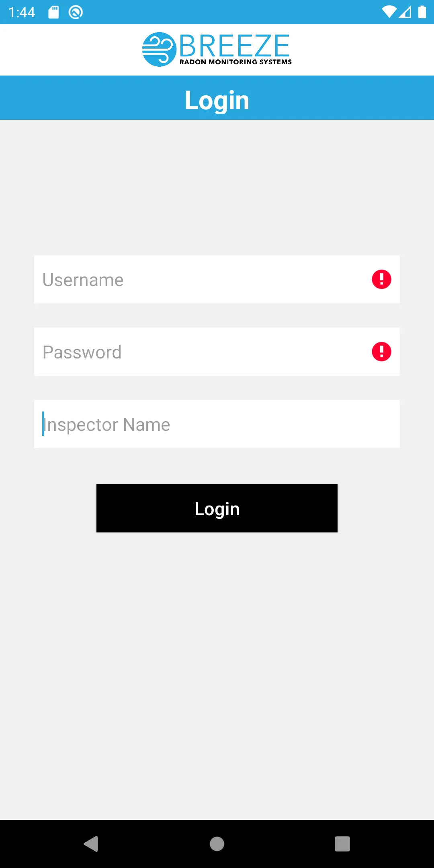Tap the red warning icon in Password field
Image resolution: width=434 pixels, height=868 pixels.
click(381, 352)
